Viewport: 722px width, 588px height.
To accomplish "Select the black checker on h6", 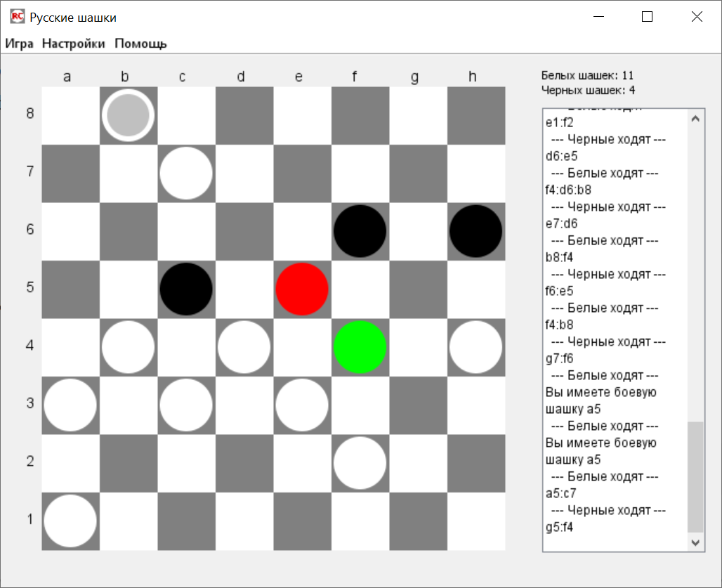I will 475,231.
